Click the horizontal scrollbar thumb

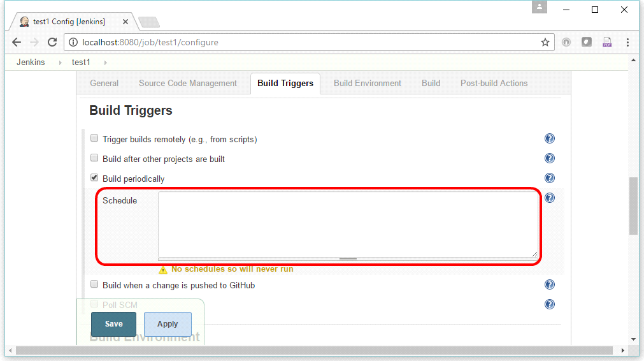point(314,350)
